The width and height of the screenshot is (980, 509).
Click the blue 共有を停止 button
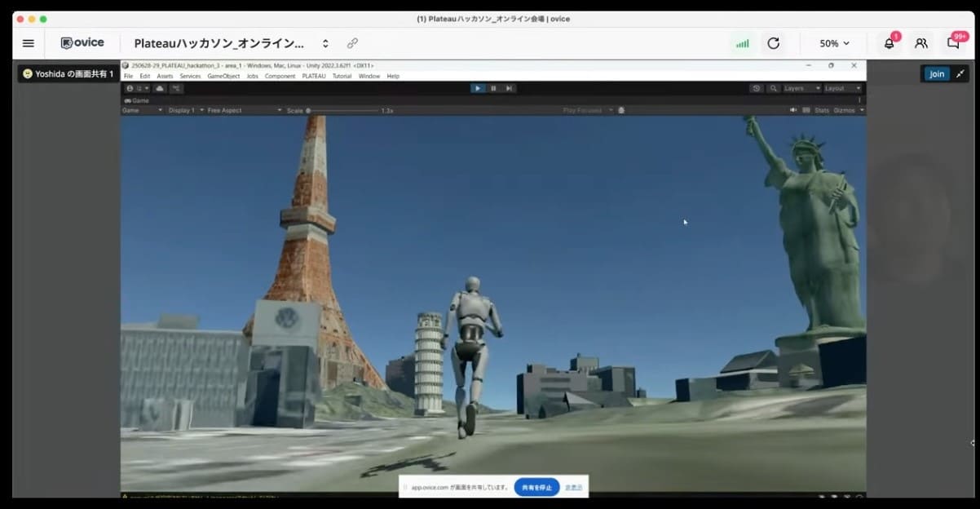point(536,487)
